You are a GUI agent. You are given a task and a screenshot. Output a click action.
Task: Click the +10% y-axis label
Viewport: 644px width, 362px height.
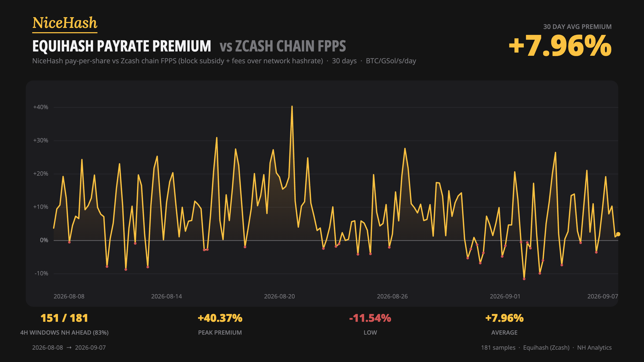(x=41, y=207)
